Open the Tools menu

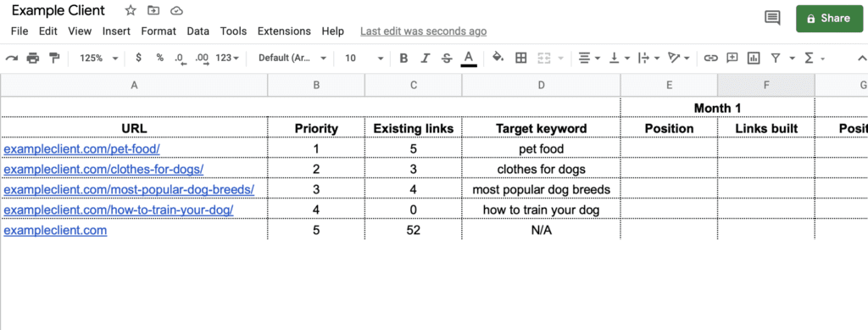point(234,31)
